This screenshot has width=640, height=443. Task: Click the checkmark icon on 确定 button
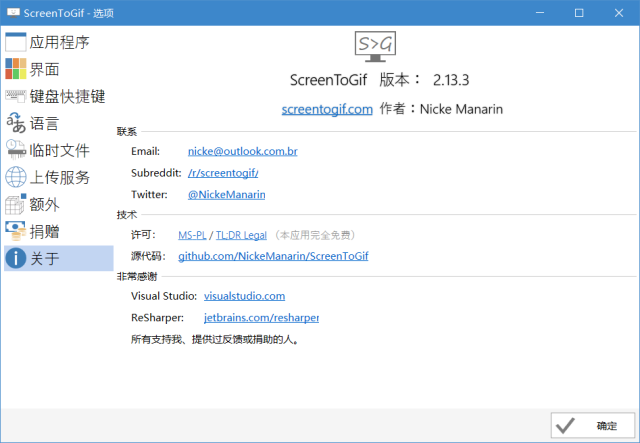coord(565,425)
